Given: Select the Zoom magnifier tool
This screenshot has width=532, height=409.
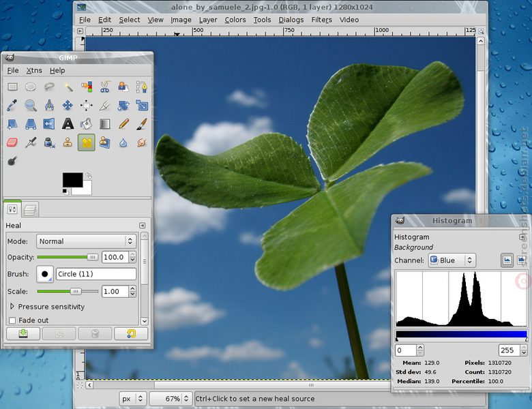Looking at the screenshot, I should [31, 106].
